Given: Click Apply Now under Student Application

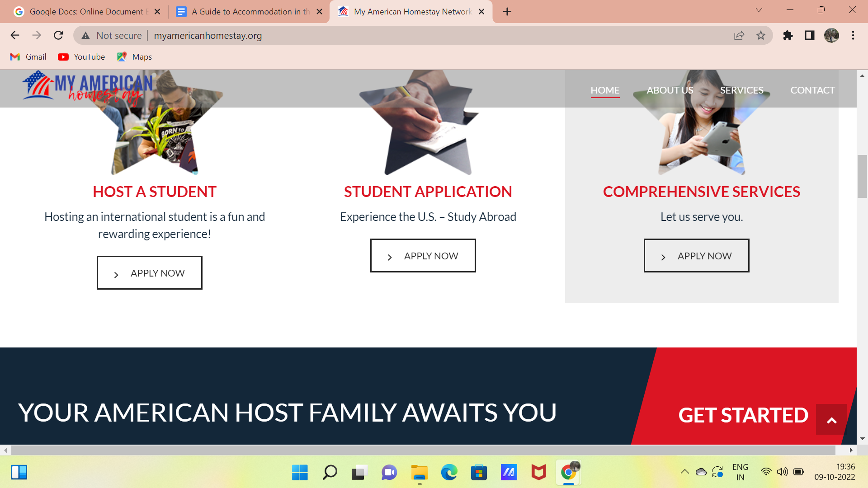Looking at the screenshot, I should 423,256.
